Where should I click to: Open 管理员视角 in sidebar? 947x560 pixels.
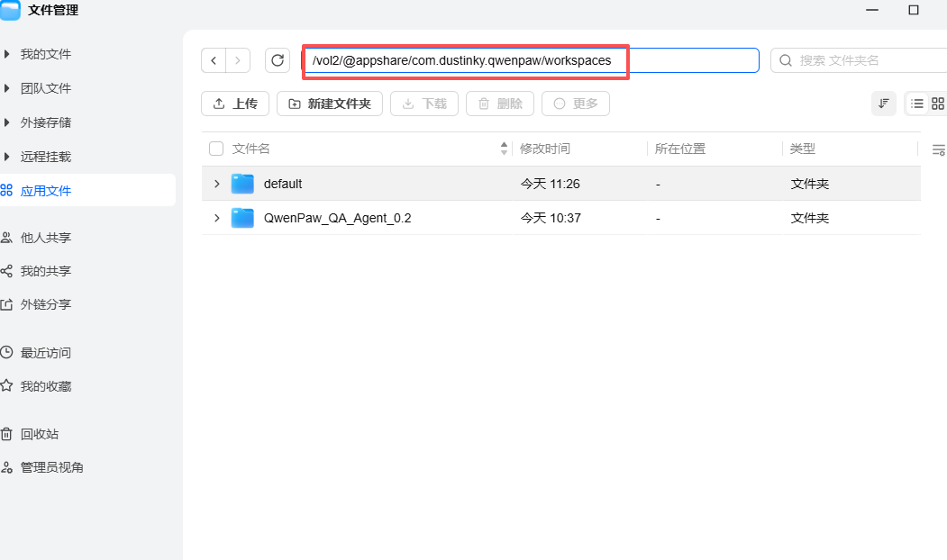52,467
